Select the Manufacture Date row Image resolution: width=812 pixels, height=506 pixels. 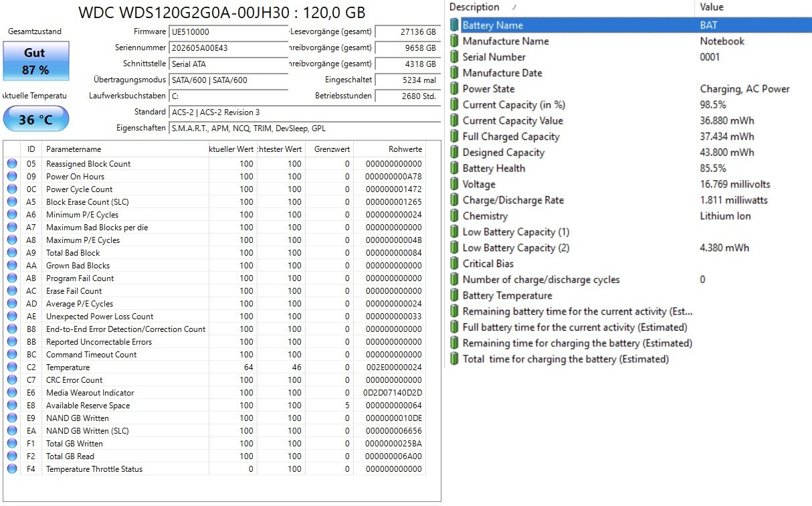tap(629, 73)
